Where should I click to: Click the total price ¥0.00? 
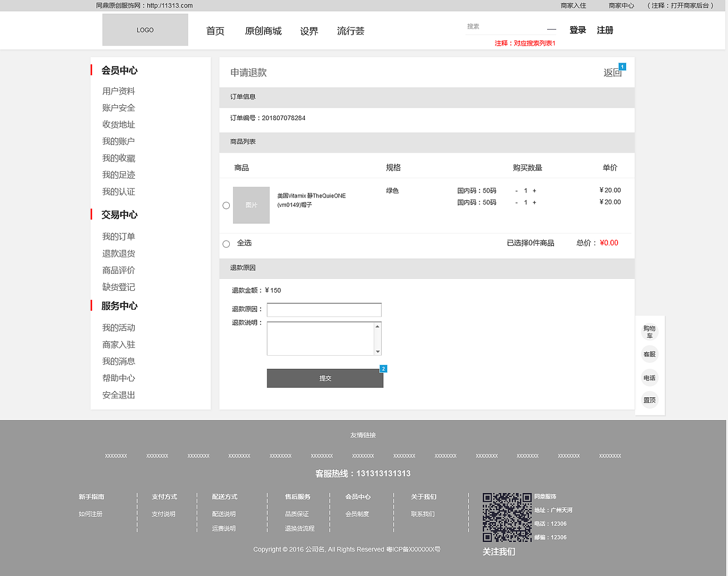tap(609, 243)
